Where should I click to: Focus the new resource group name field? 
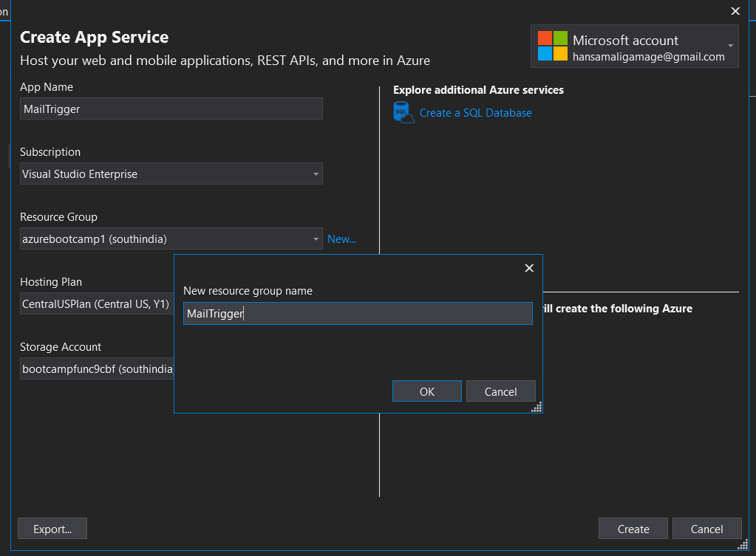point(358,314)
